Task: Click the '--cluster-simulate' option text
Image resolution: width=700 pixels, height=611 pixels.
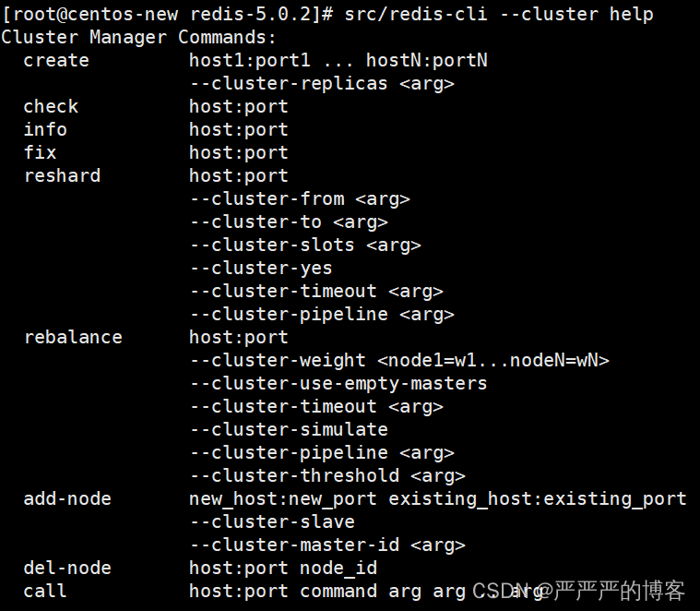Action: pos(289,430)
